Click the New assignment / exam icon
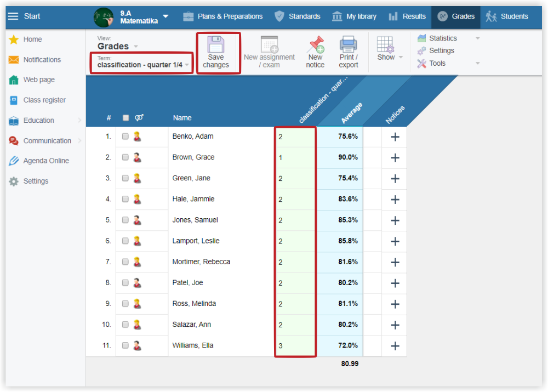This screenshot has height=392, width=548. point(269,44)
